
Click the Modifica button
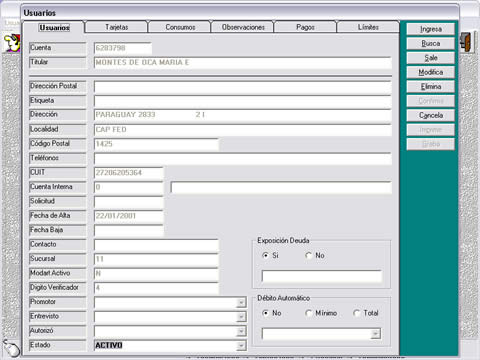click(x=431, y=72)
